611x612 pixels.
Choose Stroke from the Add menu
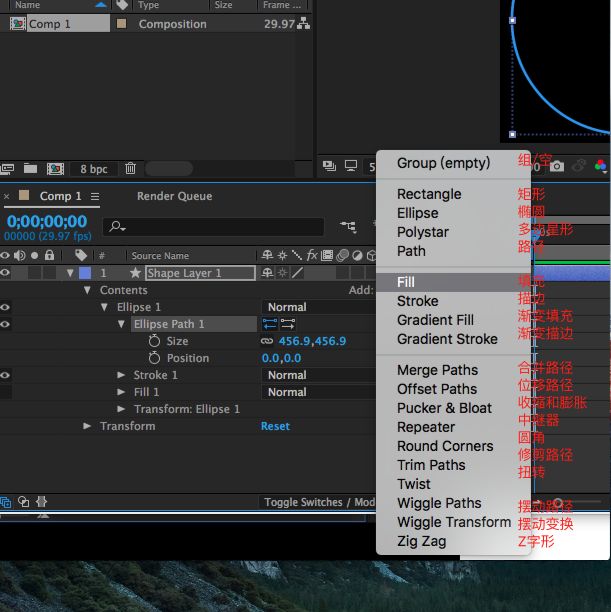pos(454,301)
